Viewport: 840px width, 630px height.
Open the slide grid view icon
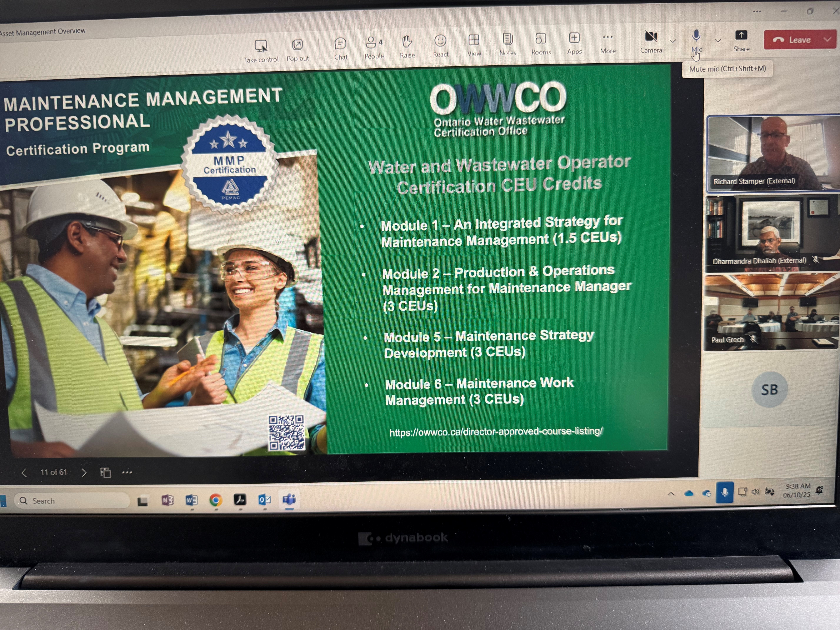(106, 472)
